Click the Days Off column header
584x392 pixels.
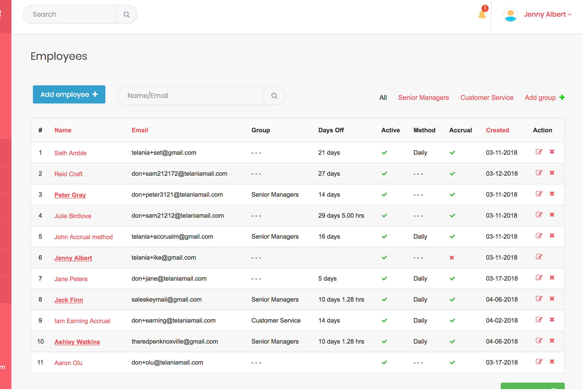tap(332, 130)
